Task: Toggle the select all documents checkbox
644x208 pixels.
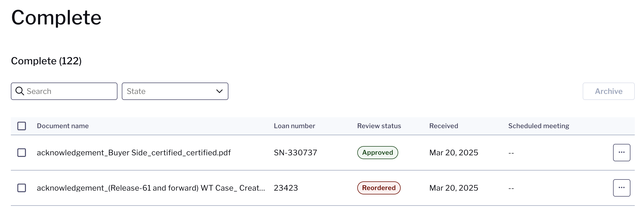Action: tap(22, 126)
